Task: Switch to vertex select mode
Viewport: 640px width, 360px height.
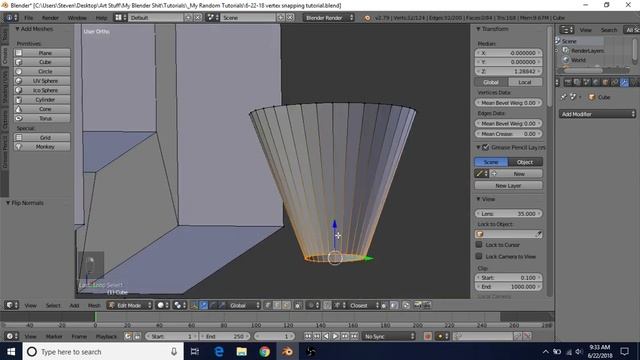Action: pos(268,305)
